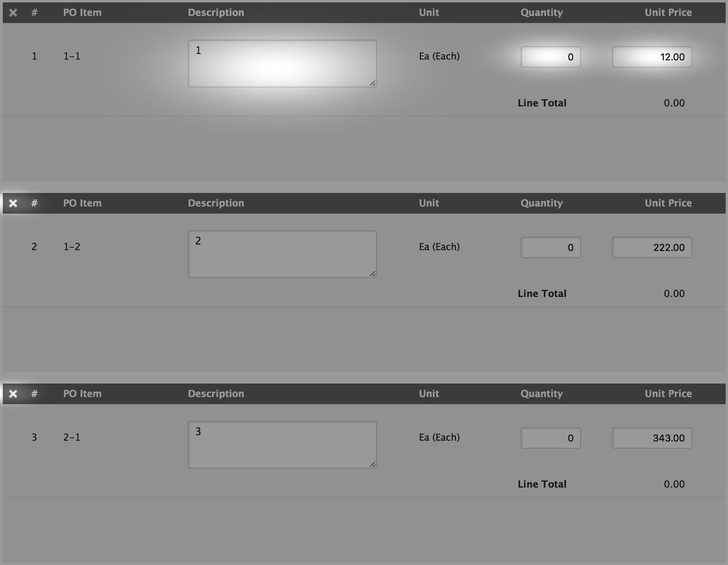Remove line item 2 using its X icon
Screen dimensions: 728x565
click(x=13, y=203)
